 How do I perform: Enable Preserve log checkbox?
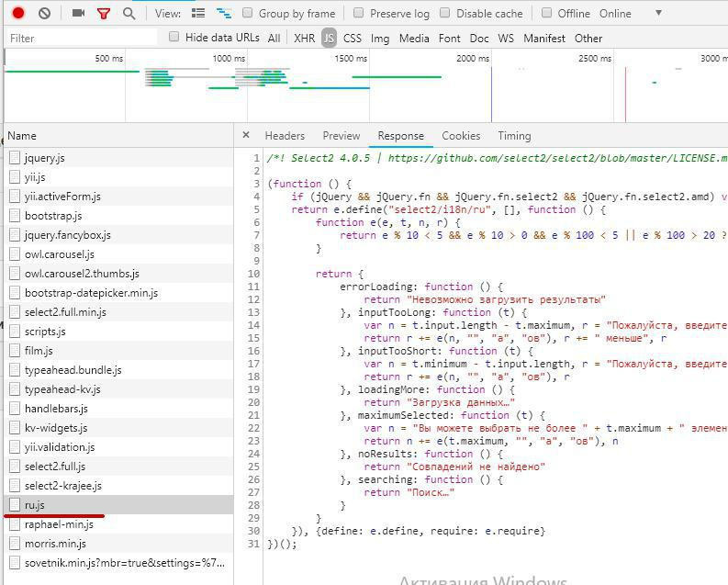358,13
